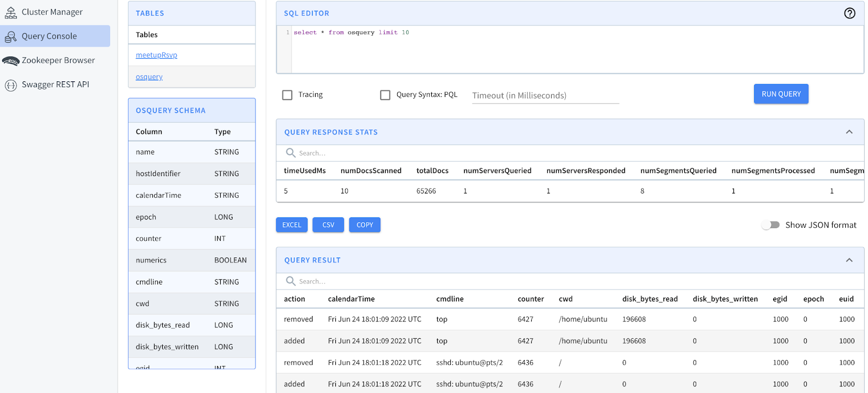The image size is (868, 393).
Task: Click the cmdline schema row
Action: click(192, 282)
